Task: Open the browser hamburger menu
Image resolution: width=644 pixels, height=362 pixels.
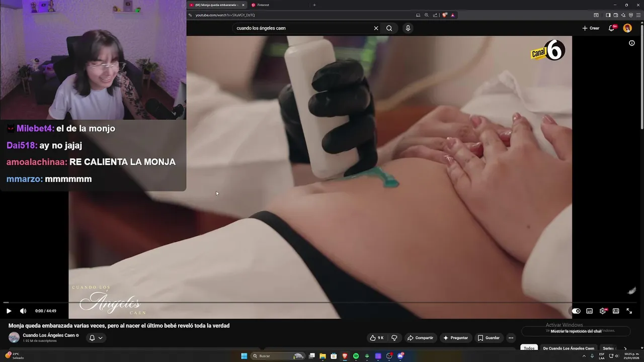Action: point(638,15)
